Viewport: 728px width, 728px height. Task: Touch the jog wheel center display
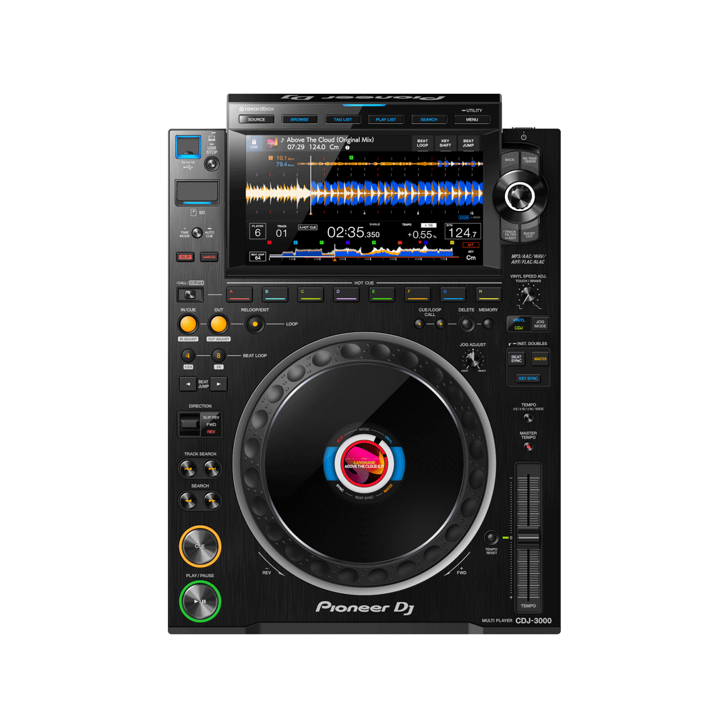click(365, 463)
